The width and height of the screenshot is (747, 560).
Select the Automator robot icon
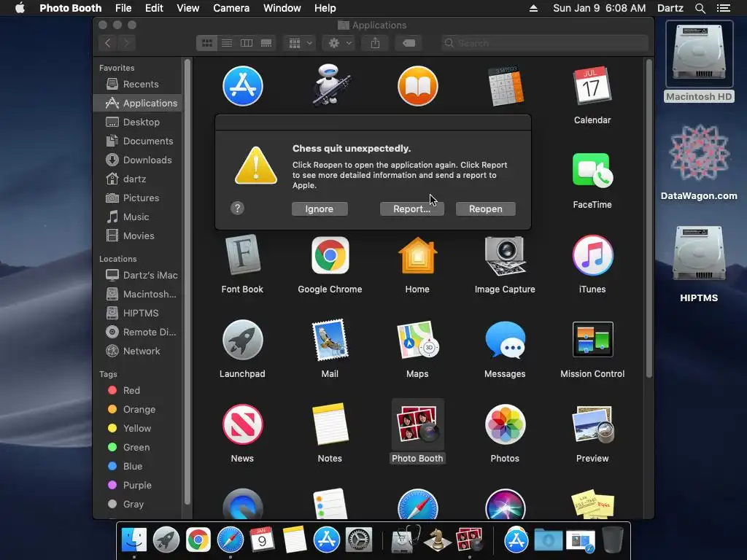coord(330,85)
